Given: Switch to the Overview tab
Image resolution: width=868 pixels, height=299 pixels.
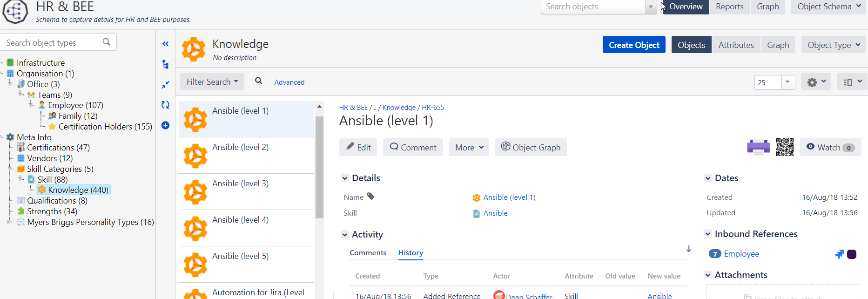Looking at the screenshot, I should point(686,7).
